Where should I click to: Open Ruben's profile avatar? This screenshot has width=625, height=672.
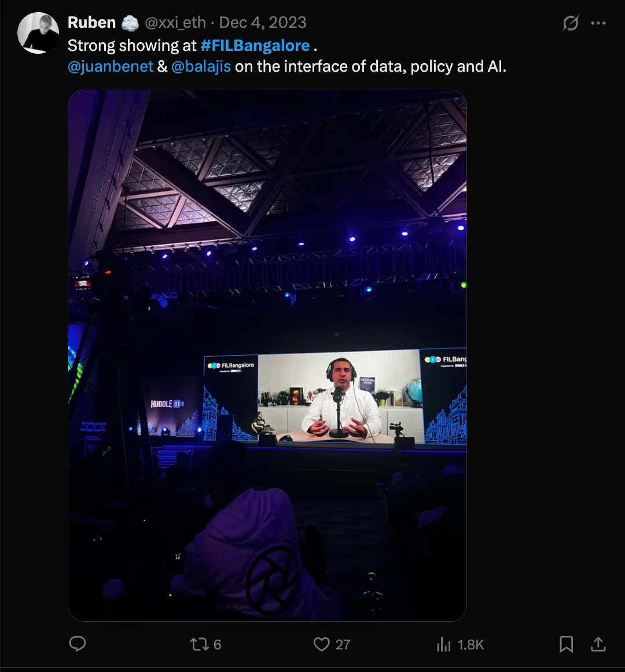point(38,33)
